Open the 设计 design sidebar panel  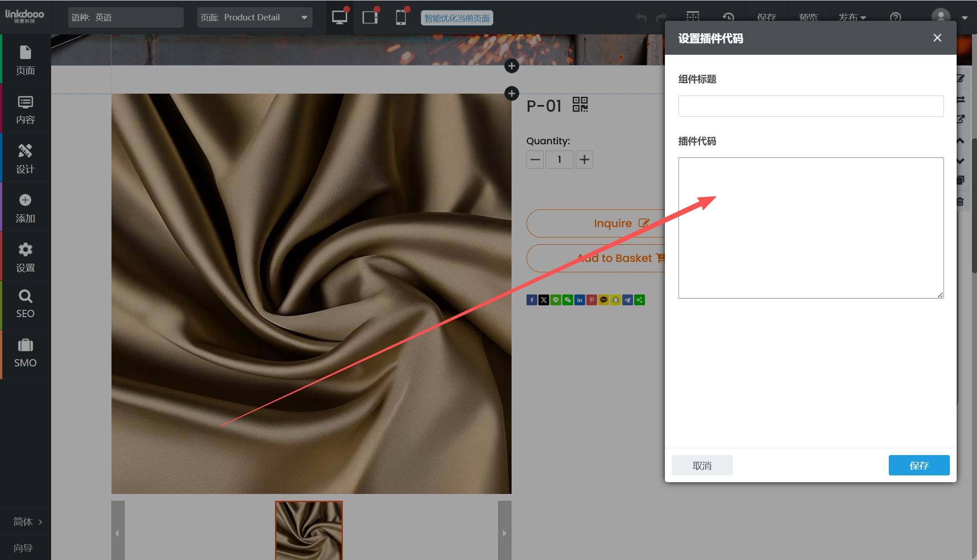click(x=25, y=158)
